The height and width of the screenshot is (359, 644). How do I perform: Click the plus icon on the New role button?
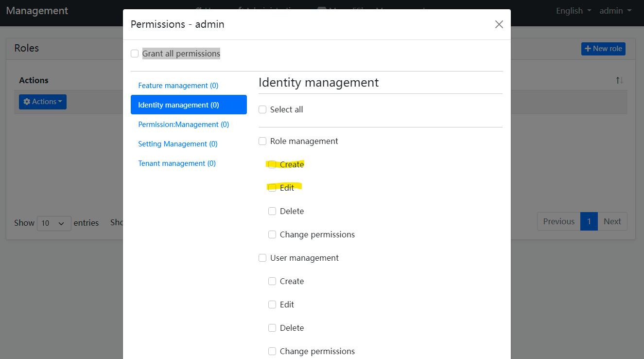tap(588, 49)
